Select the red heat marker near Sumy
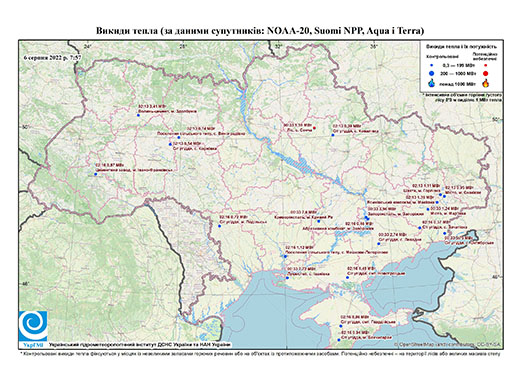The height and width of the screenshot is (368, 520). pyautogui.click(x=314, y=128)
